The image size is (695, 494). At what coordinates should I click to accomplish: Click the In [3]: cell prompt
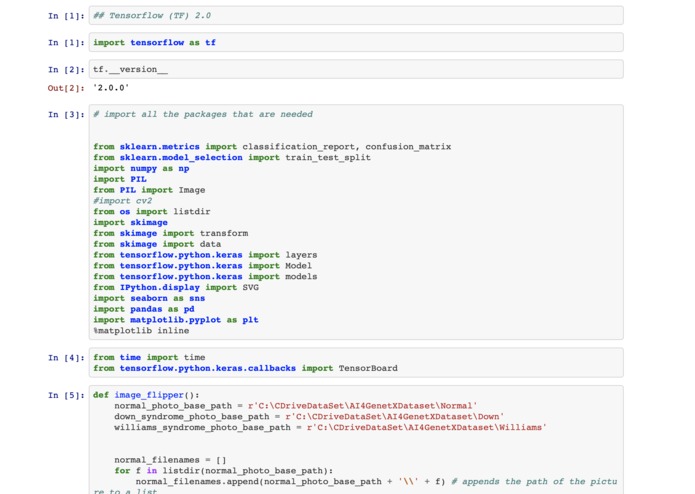[x=66, y=115]
